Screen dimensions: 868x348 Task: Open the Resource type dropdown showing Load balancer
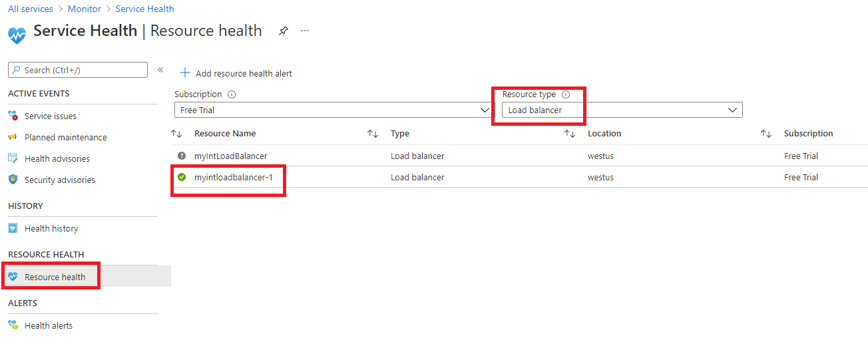(622, 110)
